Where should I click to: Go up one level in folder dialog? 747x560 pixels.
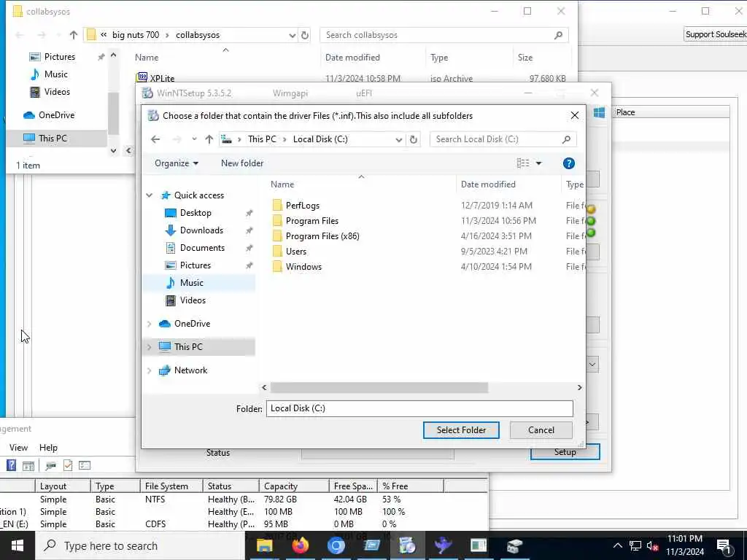(x=209, y=139)
